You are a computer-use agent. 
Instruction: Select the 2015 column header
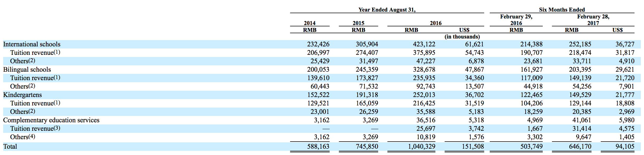coord(358,23)
